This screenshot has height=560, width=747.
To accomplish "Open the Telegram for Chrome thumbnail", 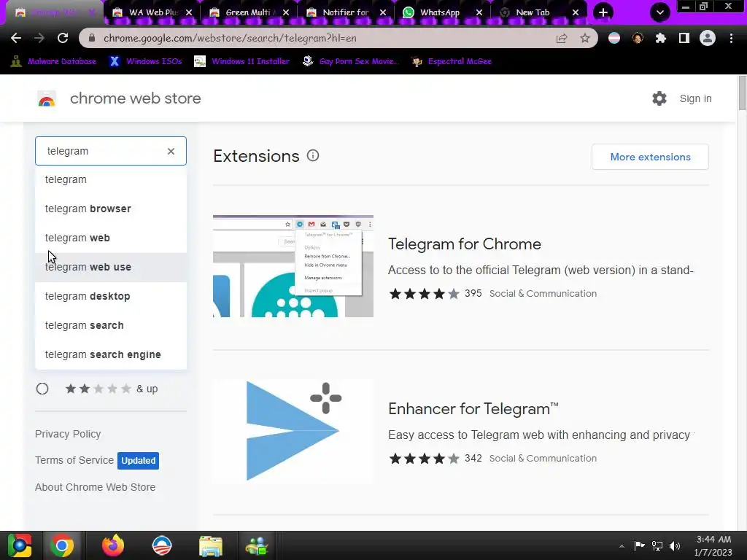I will [x=293, y=266].
